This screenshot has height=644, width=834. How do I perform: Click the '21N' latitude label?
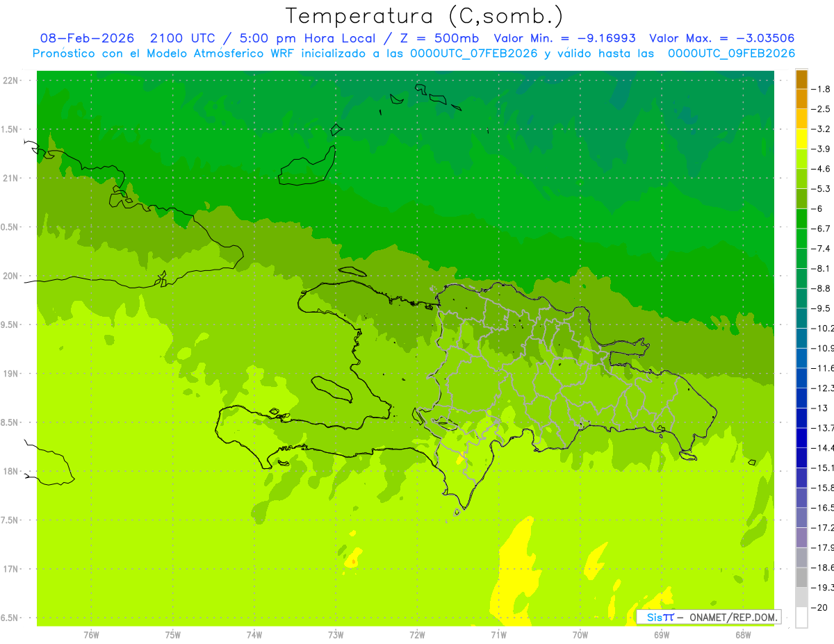[12, 178]
